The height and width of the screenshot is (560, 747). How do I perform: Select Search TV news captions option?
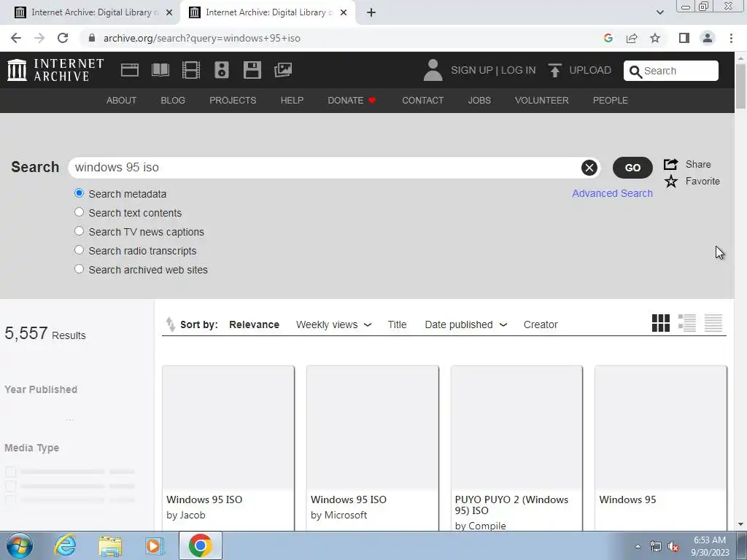(x=79, y=231)
